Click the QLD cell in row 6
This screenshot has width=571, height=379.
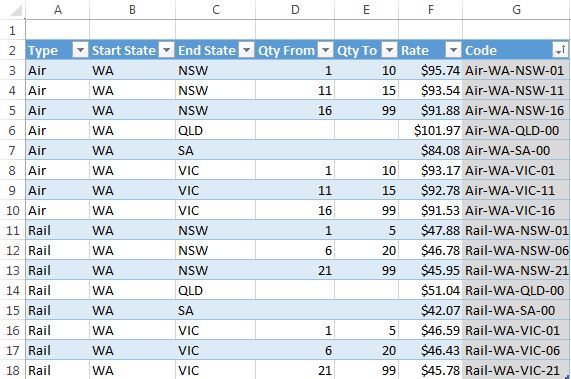tap(215, 130)
